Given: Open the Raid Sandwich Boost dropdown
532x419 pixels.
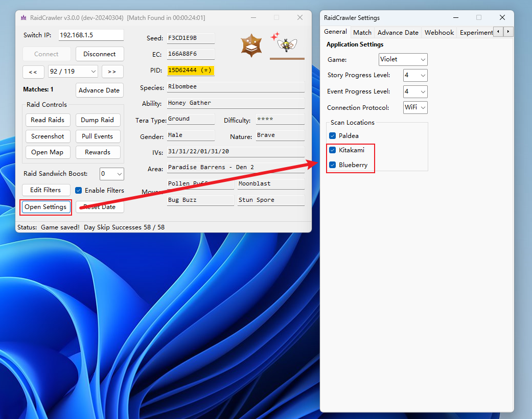Looking at the screenshot, I should click(112, 174).
